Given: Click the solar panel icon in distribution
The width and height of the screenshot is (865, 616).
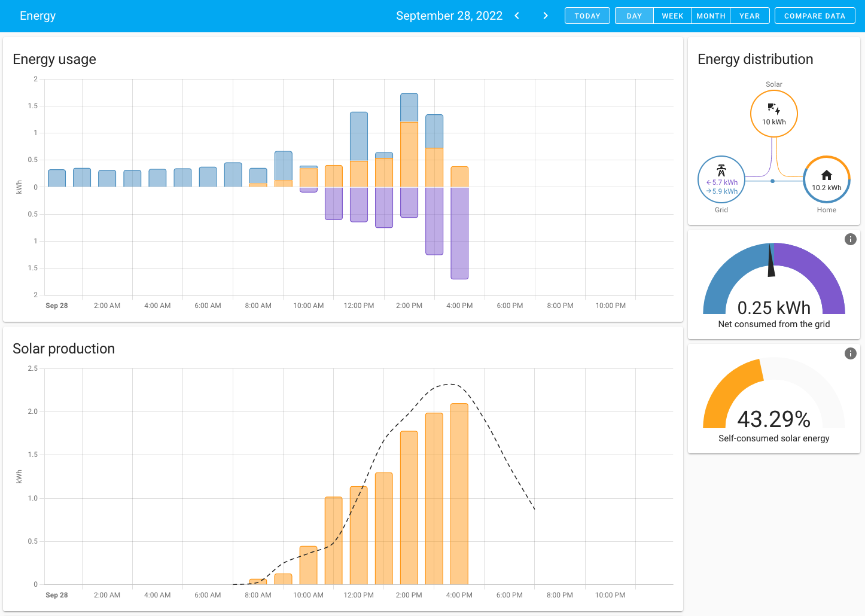Looking at the screenshot, I should point(773,109).
